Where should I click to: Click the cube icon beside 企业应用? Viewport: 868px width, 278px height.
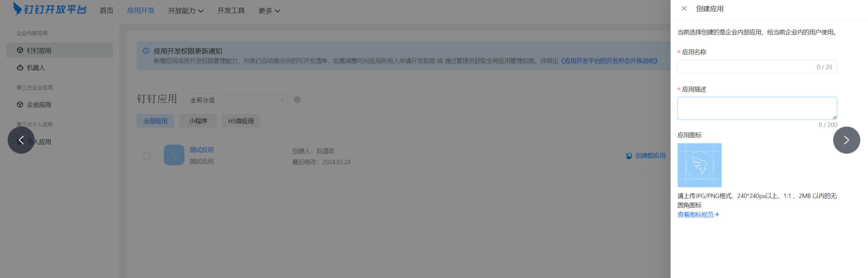point(20,104)
